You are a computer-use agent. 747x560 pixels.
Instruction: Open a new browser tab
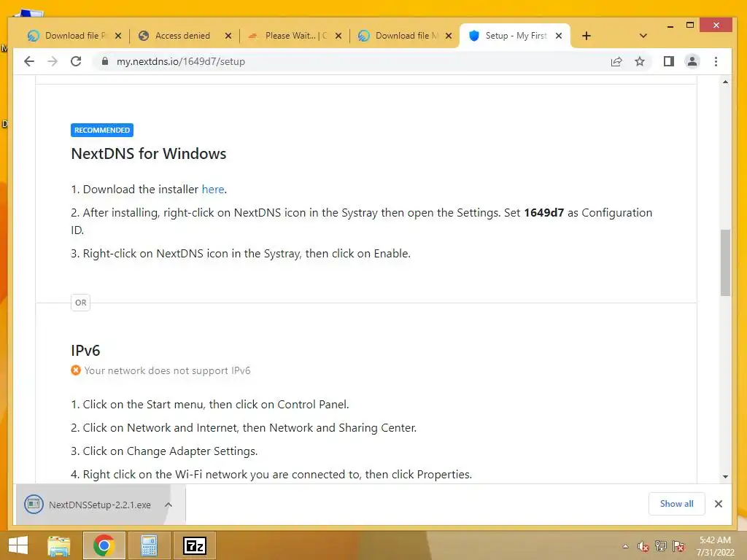click(587, 36)
